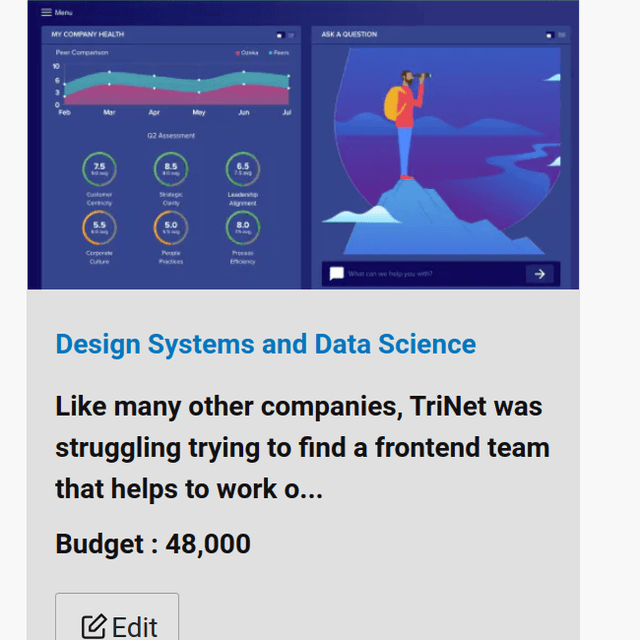This screenshot has width=640, height=640.
Task: Click the 6.5 Leadership Alignment gauge
Action: (242, 169)
